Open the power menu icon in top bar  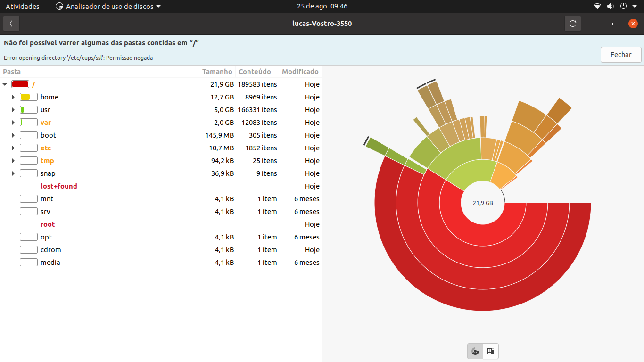(x=623, y=6)
